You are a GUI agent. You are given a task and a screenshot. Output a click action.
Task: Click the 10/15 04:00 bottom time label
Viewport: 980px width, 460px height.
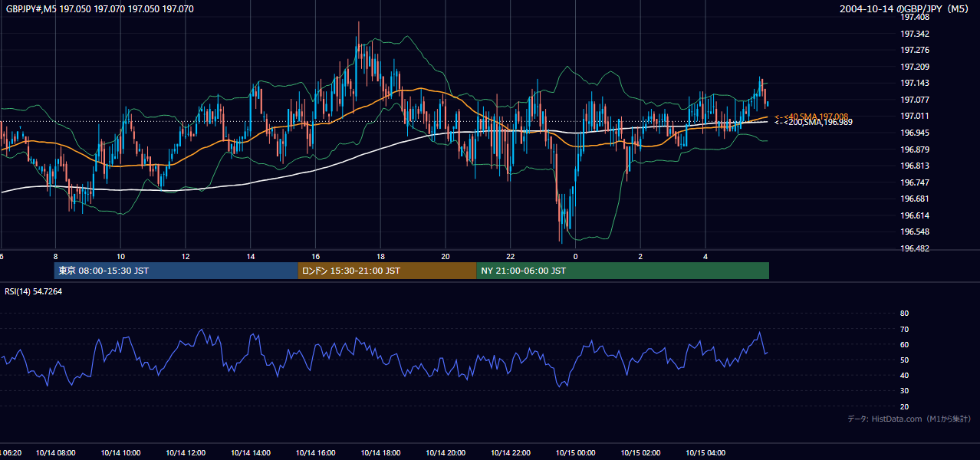pyautogui.click(x=705, y=452)
